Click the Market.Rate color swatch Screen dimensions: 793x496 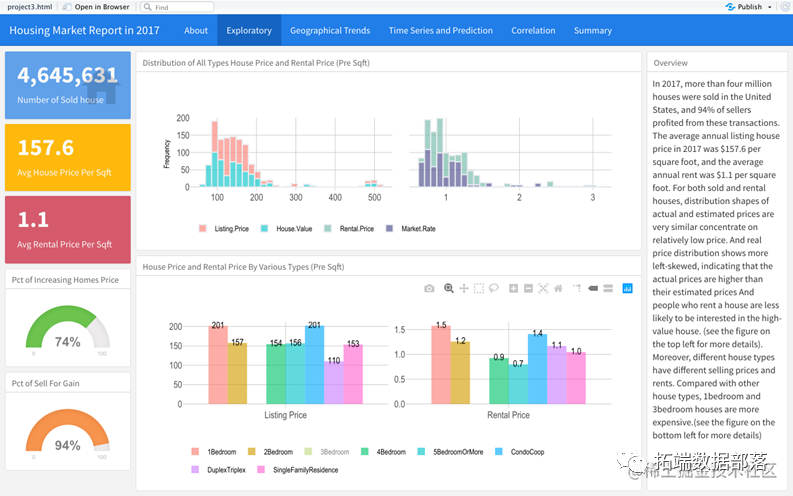(x=389, y=229)
